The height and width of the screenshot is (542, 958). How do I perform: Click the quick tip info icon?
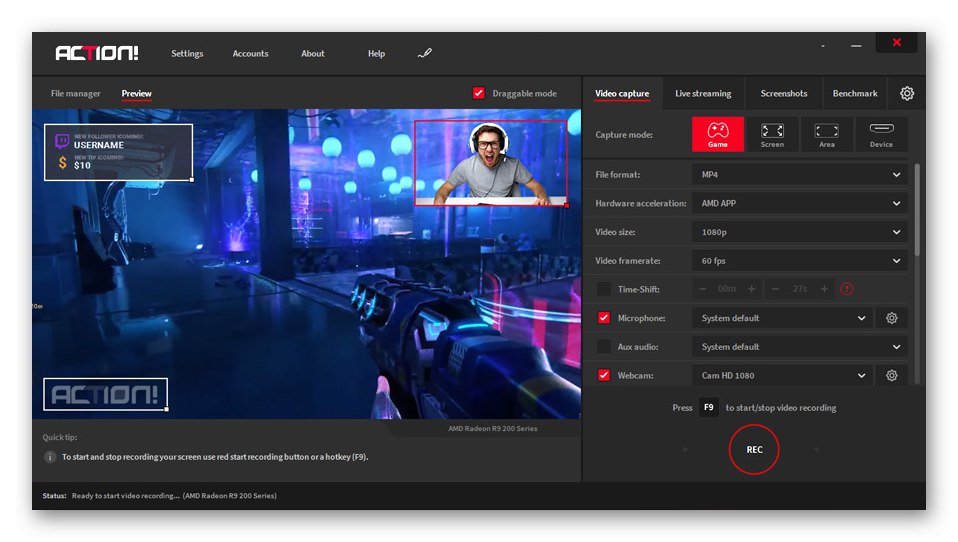tap(50, 456)
